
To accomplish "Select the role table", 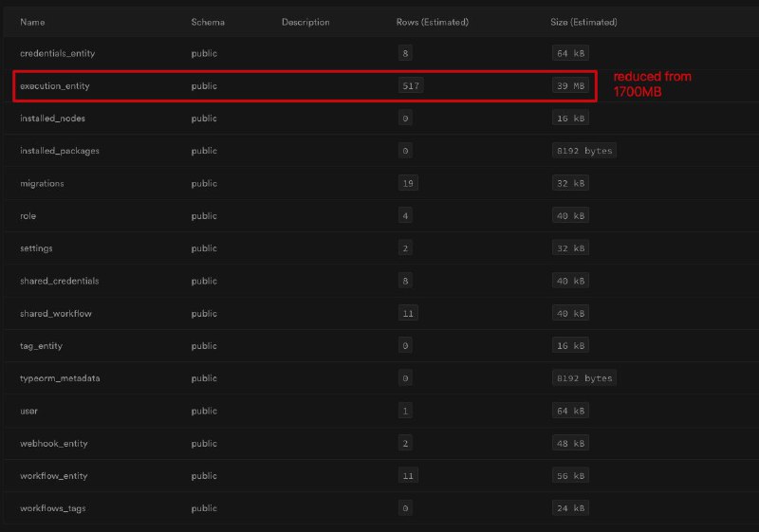I will pyautogui.click(x=28, y=216).
